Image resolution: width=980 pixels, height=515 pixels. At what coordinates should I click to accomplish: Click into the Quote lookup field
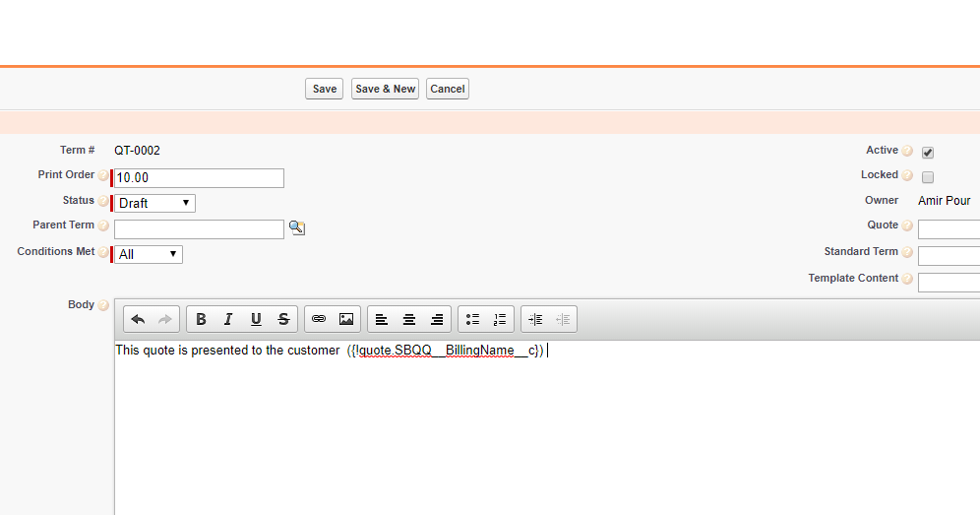tap(949, 229)
